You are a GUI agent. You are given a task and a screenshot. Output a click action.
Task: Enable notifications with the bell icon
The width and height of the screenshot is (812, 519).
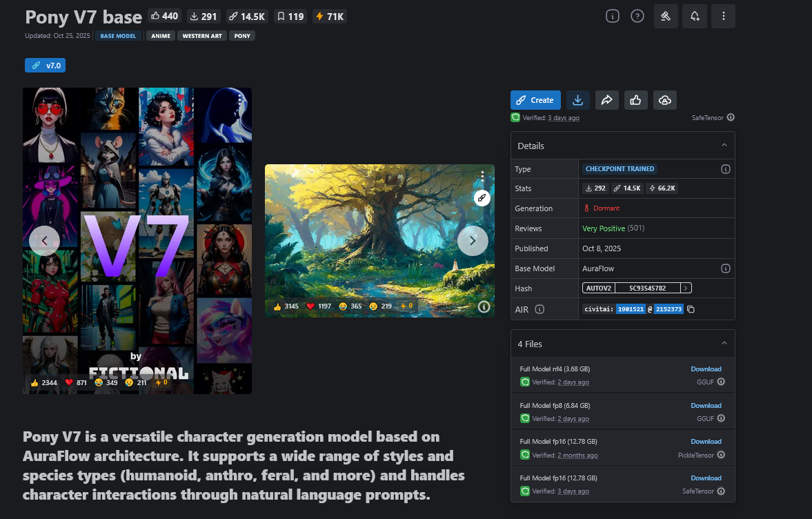pyautogui.click(x=695, y=16)
